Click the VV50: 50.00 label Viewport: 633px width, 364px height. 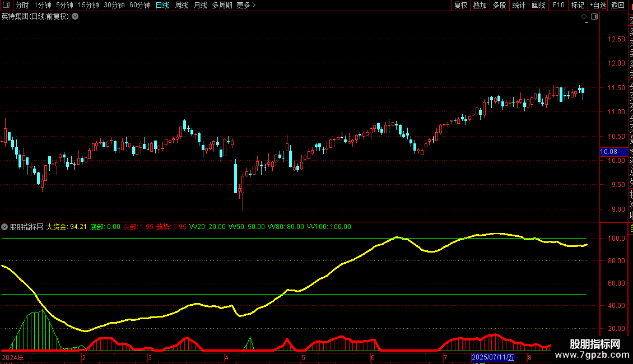tap(246, 227)
